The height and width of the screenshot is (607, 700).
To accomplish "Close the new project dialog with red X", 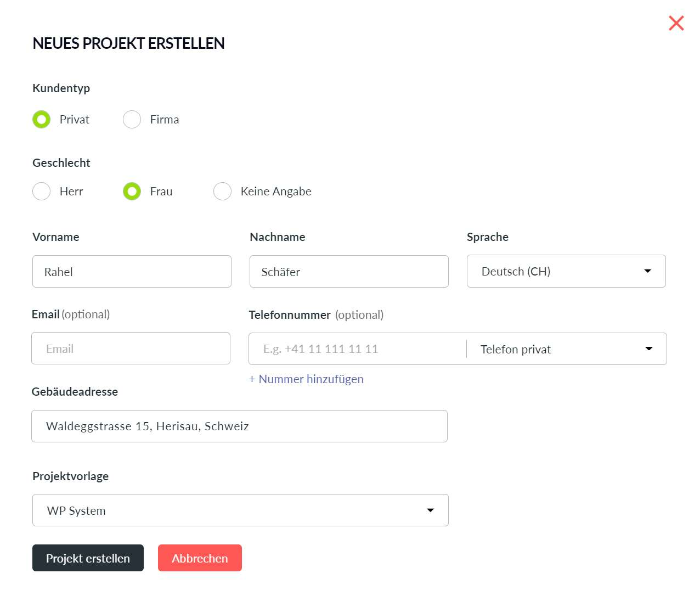I will point(676,23).
